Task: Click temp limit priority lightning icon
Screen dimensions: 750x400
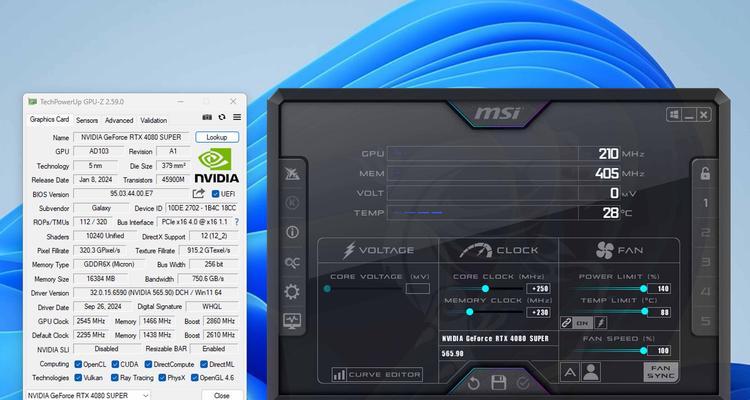Action: 600,323
